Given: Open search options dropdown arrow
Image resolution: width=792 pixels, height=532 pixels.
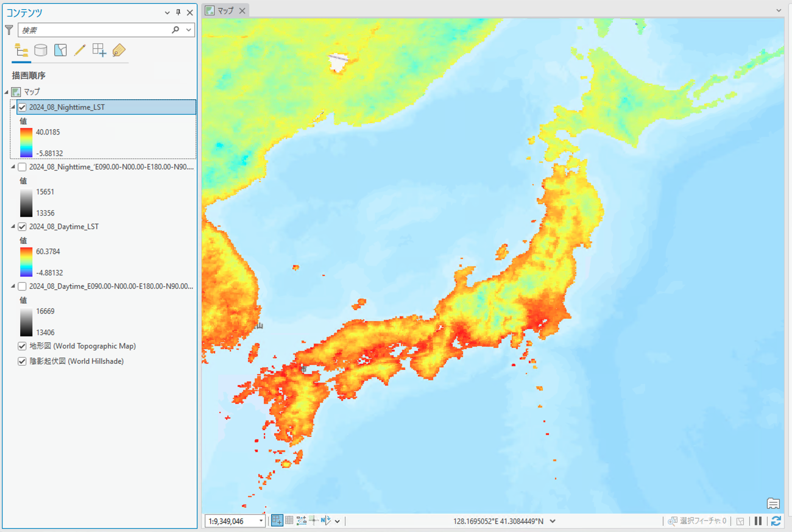Looking at the screenshot, I should pos(189,29).
